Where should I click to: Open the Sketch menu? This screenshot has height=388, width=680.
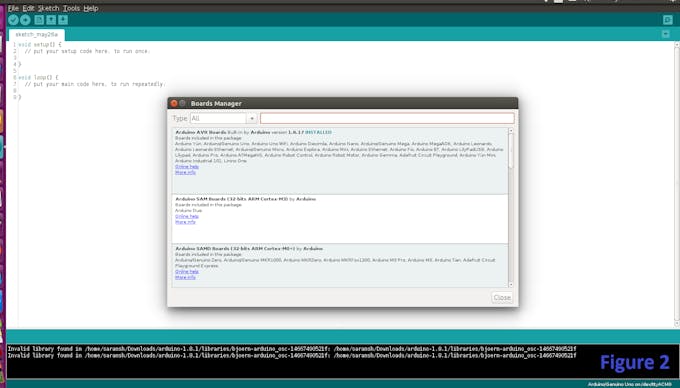click(x=48, y=8)
